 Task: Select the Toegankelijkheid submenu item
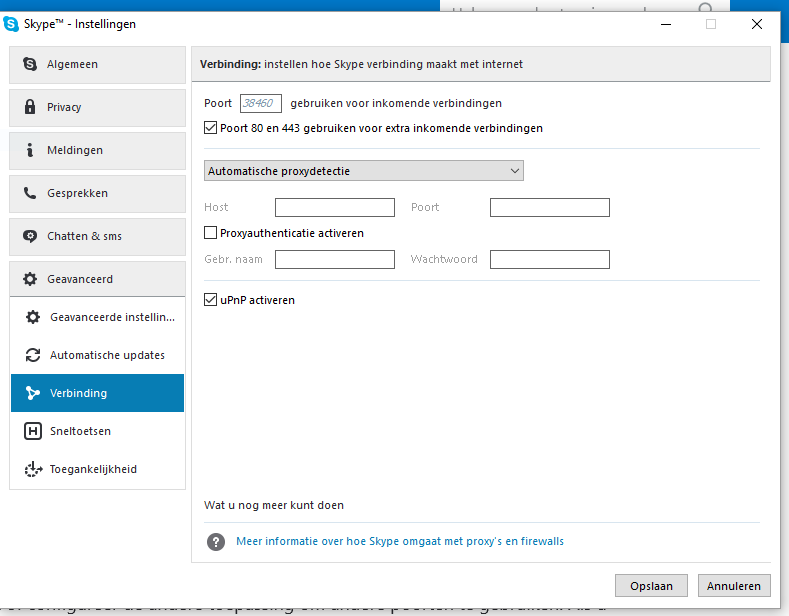point(98,469)
